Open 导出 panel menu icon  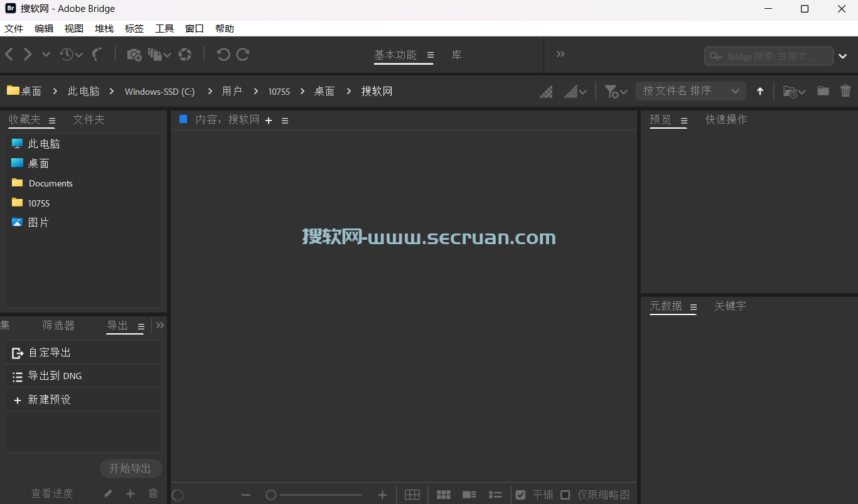click(141, 326)
